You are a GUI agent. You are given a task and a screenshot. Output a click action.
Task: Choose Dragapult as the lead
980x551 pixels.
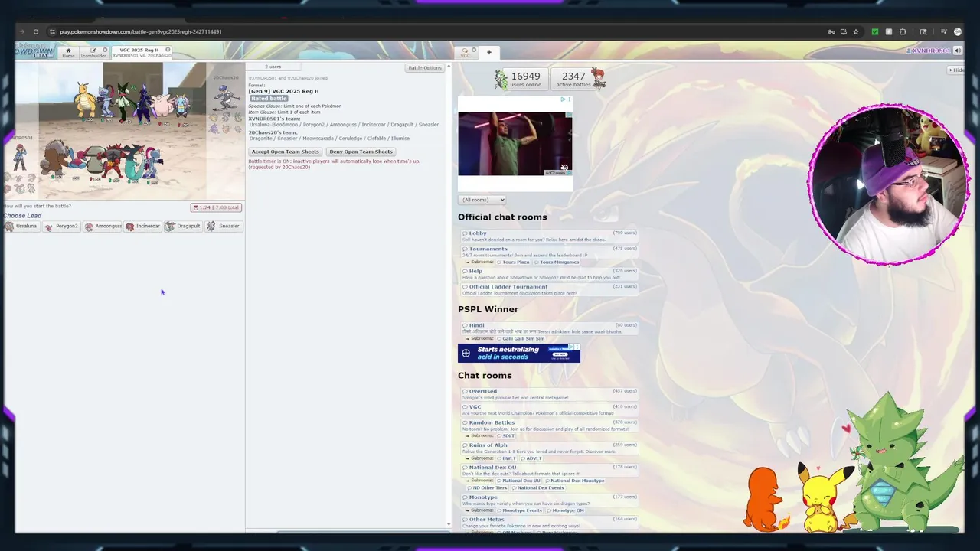coord(184,227)
